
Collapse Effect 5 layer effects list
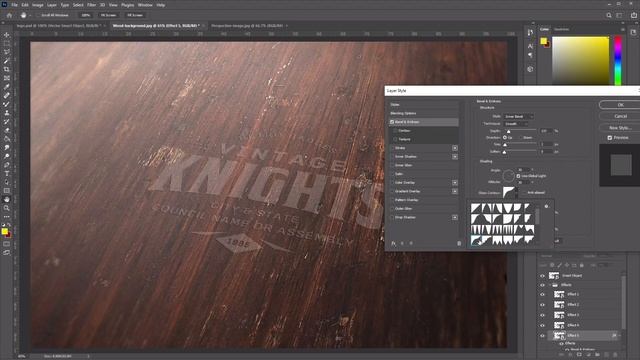(620, 336)
